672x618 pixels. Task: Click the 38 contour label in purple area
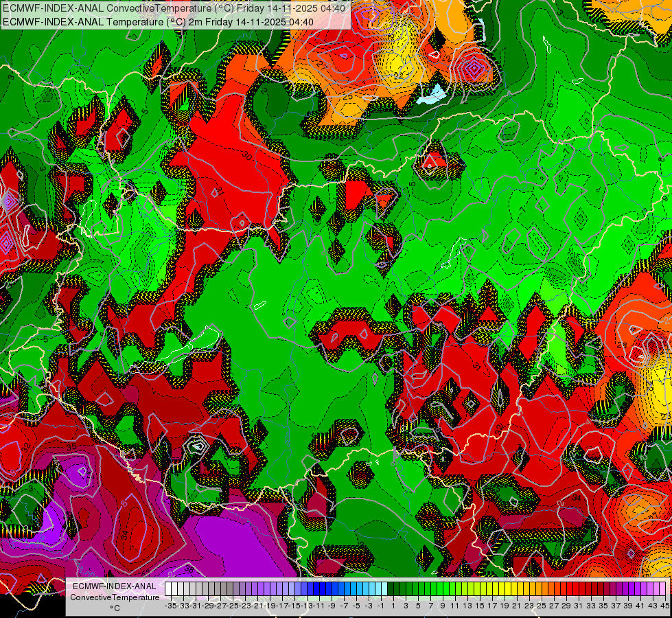188,569
